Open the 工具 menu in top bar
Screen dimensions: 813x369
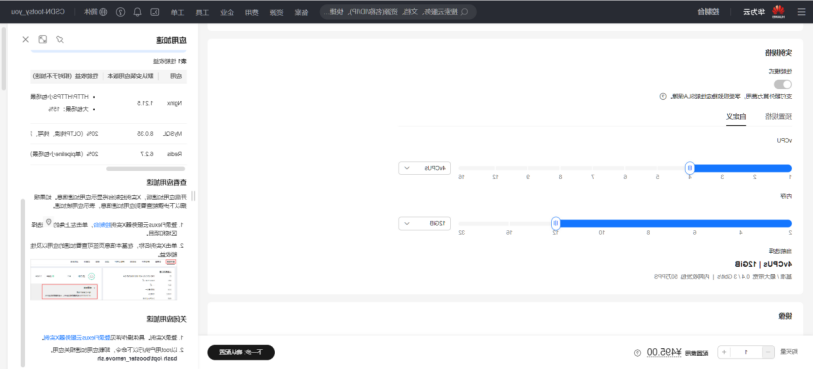[x=202, y=12]
